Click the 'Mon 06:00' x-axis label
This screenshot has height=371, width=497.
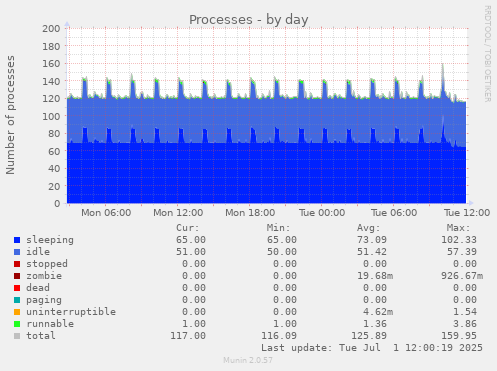pos(106,213)
